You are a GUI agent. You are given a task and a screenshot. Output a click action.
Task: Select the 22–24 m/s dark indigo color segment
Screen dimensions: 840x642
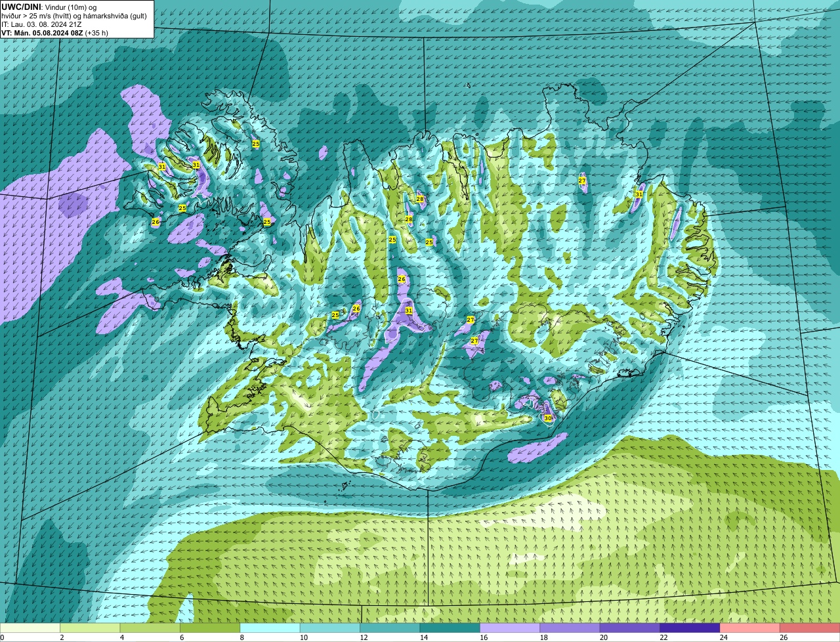[x=690, y=628]
